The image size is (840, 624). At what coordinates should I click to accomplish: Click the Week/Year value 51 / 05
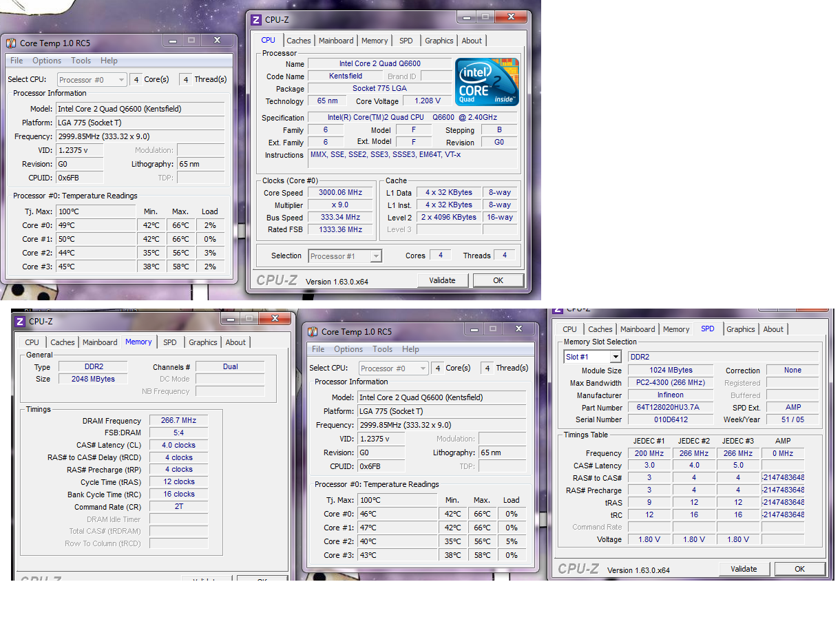coord(792,419)
